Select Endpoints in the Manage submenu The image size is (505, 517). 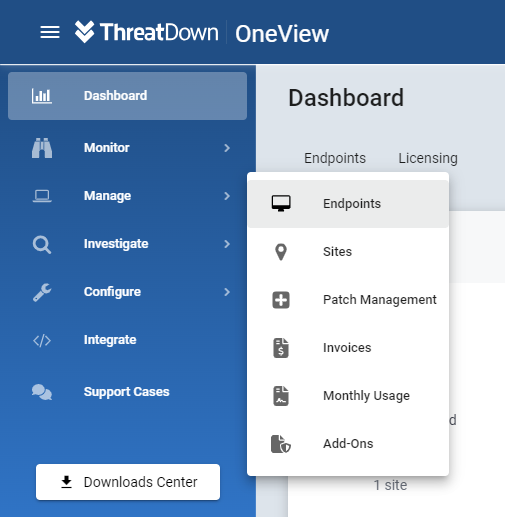pos(348,204)
